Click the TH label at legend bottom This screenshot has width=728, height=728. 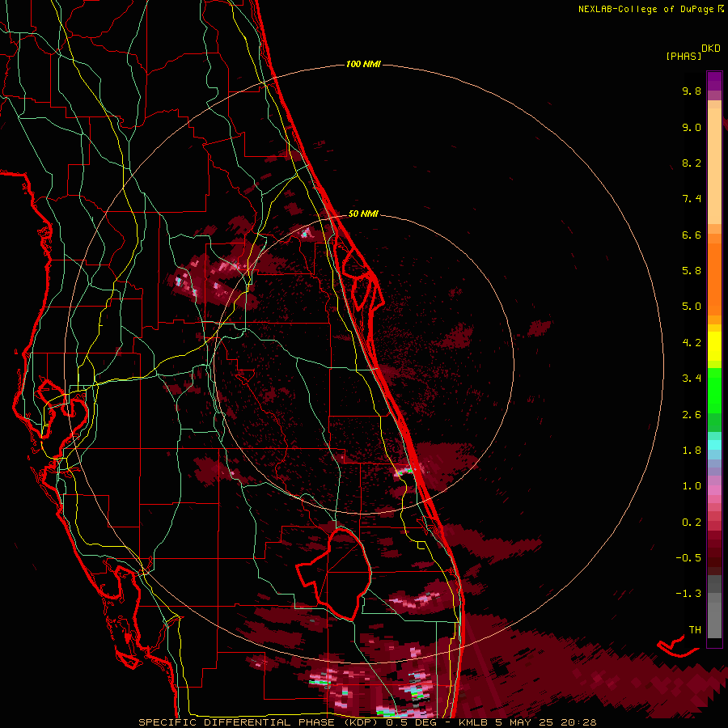[695, 630]
